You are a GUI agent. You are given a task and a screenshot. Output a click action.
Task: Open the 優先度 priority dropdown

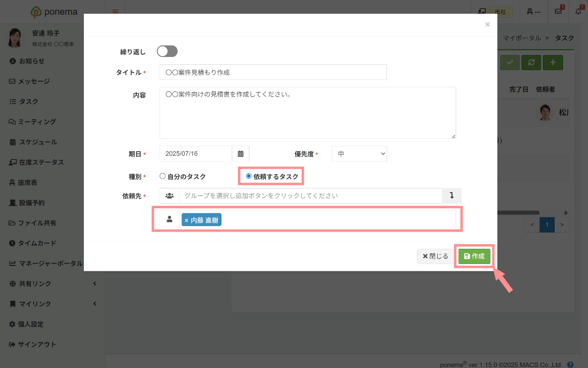coord(359,154)
